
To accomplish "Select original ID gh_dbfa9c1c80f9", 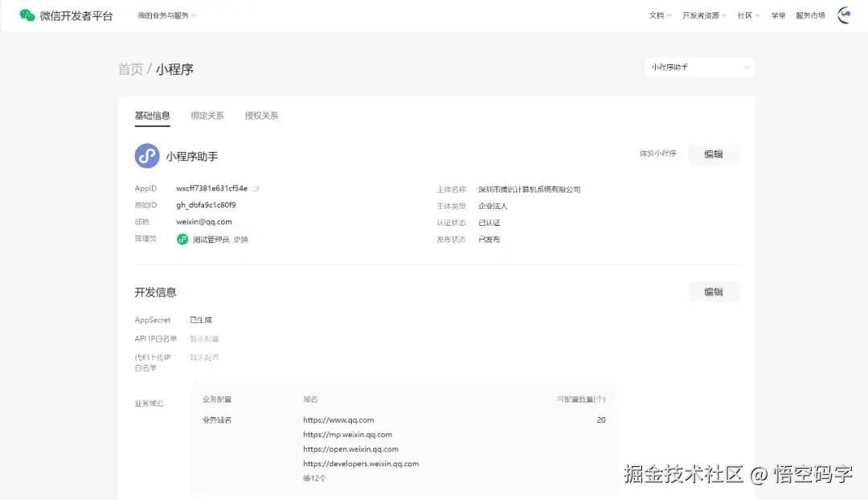I will point(206,205).
